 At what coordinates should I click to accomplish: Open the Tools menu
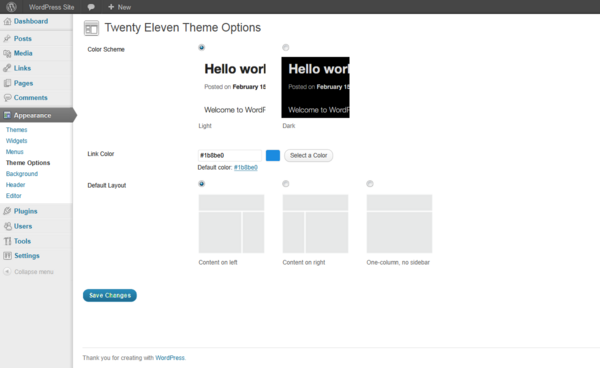click(22, 241)
